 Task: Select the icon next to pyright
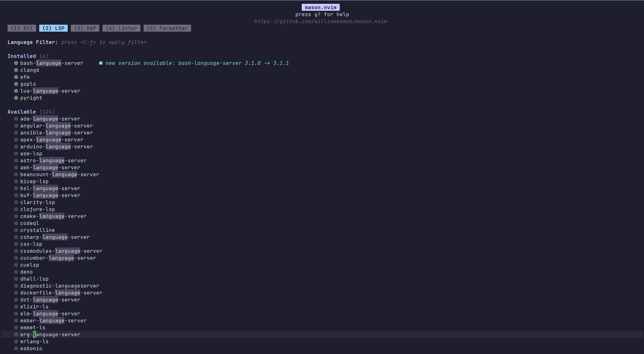[16, 98]
